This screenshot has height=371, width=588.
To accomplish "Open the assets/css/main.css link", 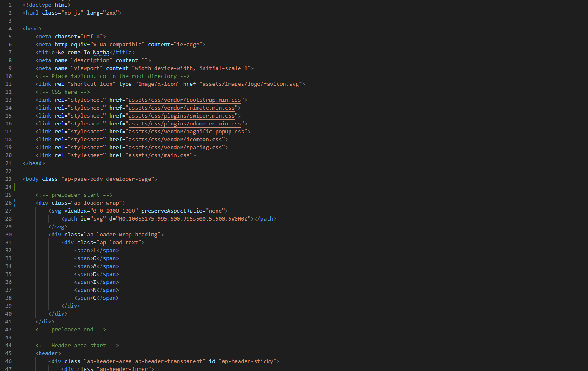I will point(159,155).
